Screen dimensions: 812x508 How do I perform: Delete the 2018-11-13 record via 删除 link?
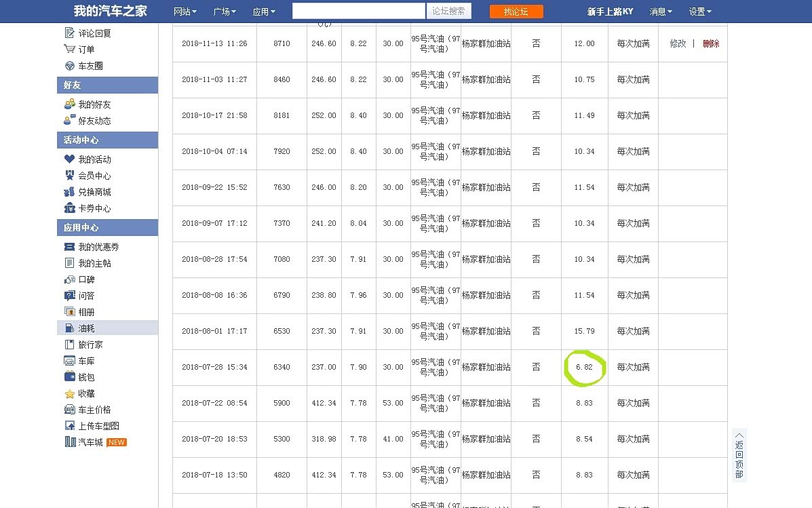711,43
